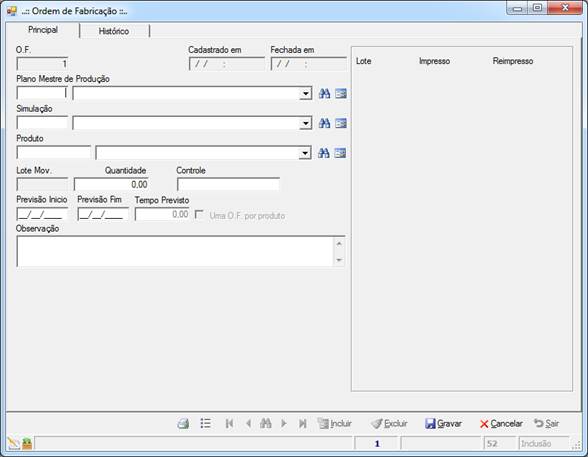Click the Plano Mestre code input

pyautogui.click(x=42, y=93)
